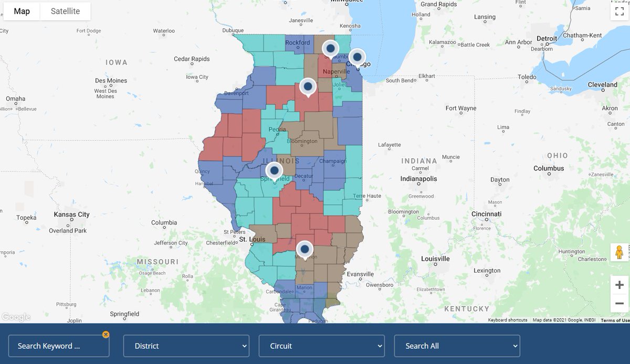Select the marker in central Illinois
This screenshot has width=630, height=364.
point(273,170)
